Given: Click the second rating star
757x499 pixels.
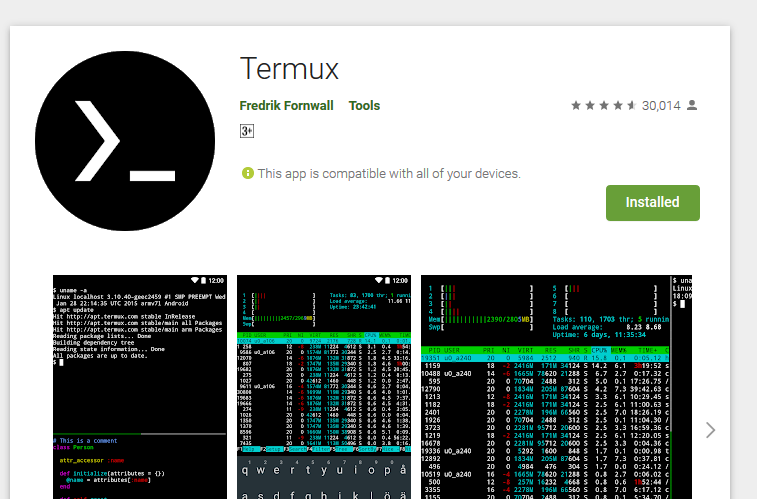Looking at the screenshot, I should pos(589,105).
